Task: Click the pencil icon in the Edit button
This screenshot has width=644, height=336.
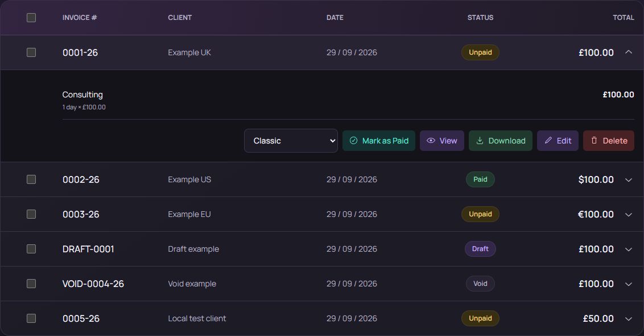Action: [x=548, y=141]
